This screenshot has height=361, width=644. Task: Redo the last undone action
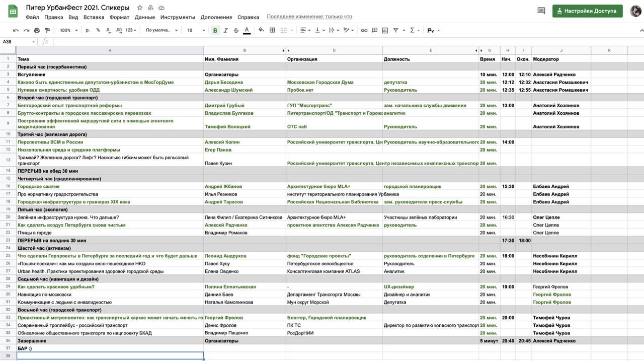(26, 30)
